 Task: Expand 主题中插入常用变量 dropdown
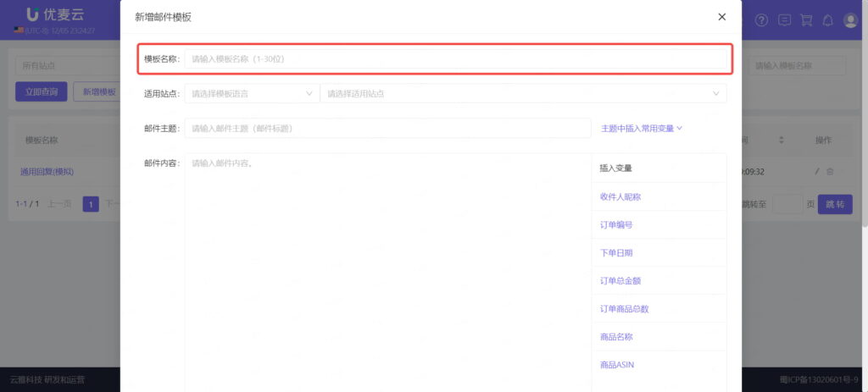tap(642, 129)
